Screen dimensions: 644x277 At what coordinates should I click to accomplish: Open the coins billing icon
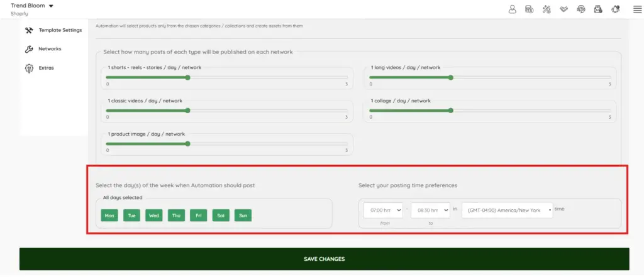(530, 9)
